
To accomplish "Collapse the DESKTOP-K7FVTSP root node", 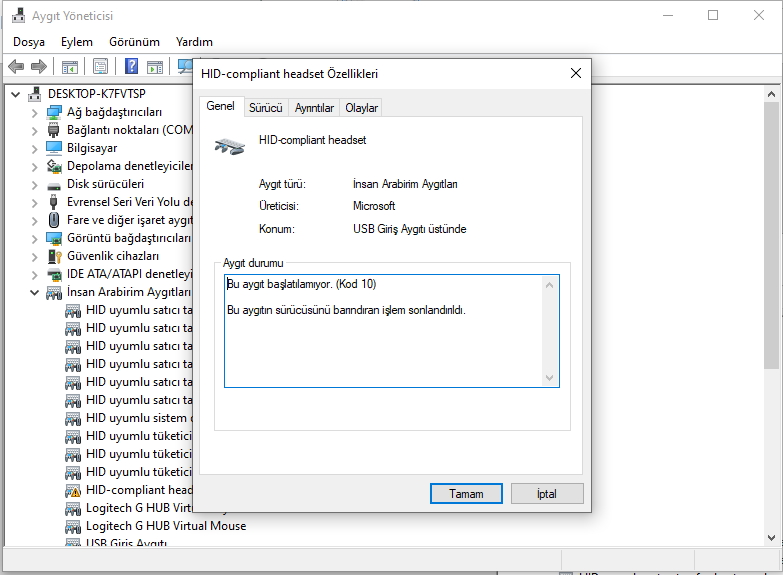I will 17,94.
